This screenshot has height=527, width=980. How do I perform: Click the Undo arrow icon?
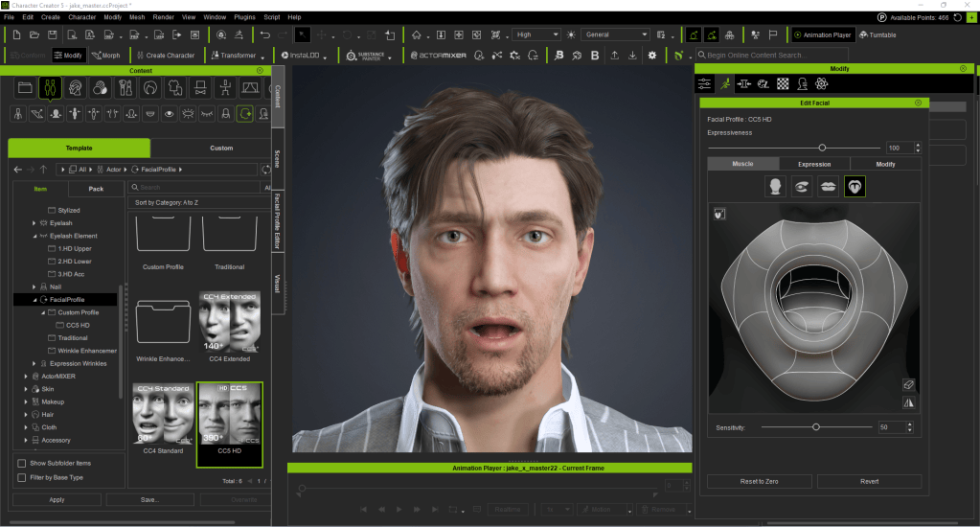[265, 35]
